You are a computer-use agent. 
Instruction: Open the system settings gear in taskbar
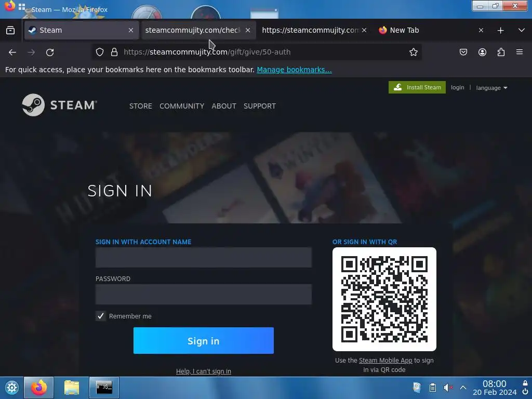[11, 388]
